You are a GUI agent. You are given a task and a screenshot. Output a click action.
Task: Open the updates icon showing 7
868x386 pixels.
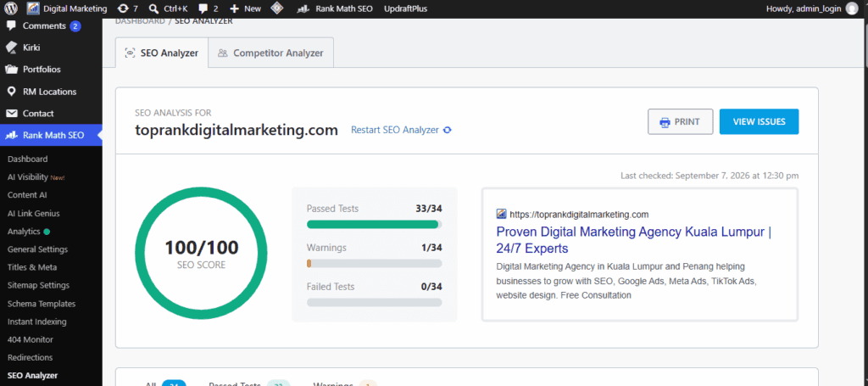(123, 8)
